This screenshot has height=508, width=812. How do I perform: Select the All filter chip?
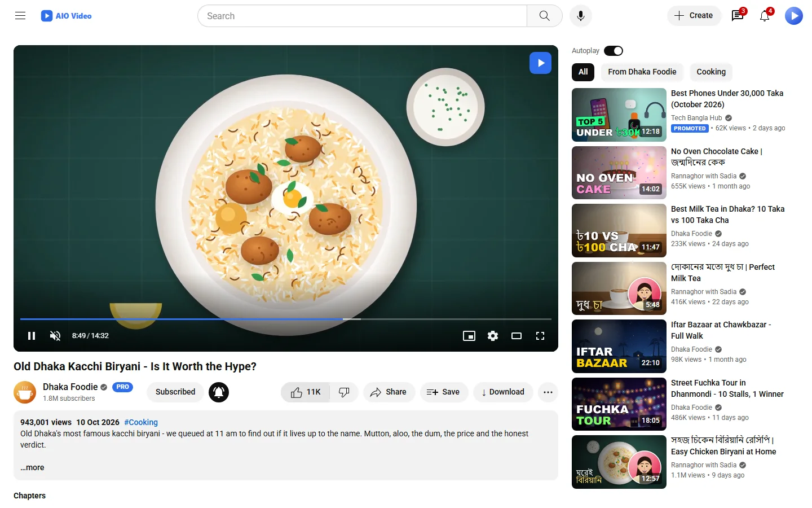[583, 72]
